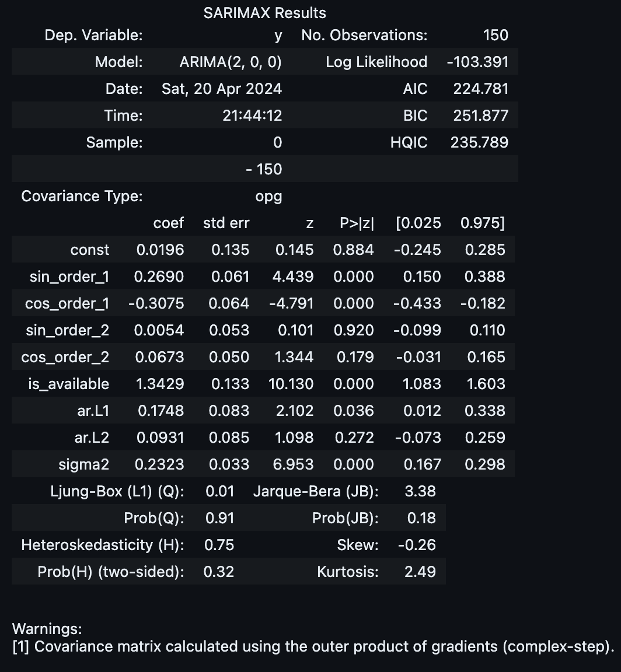Click the sin_order_1 row label
The height and width of the screenshot is (672, 621).
pyautogui.click(x=69, y=277)
